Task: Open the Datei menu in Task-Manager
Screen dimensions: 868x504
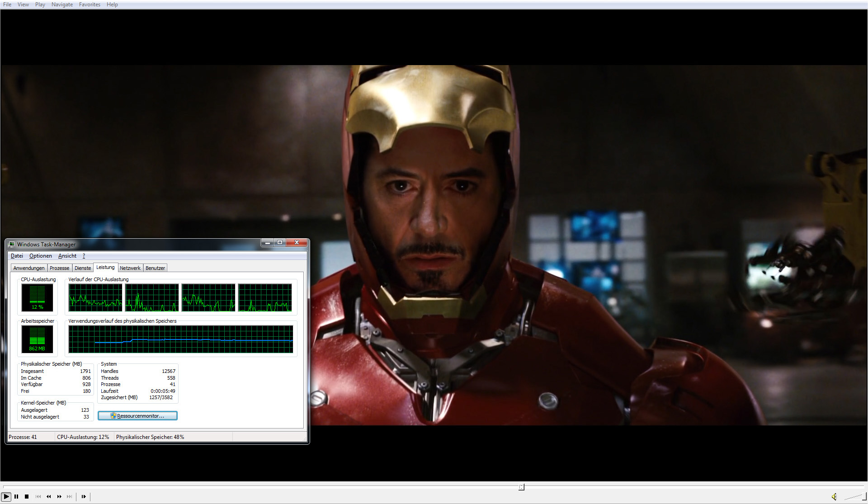Action: point(17,256)
